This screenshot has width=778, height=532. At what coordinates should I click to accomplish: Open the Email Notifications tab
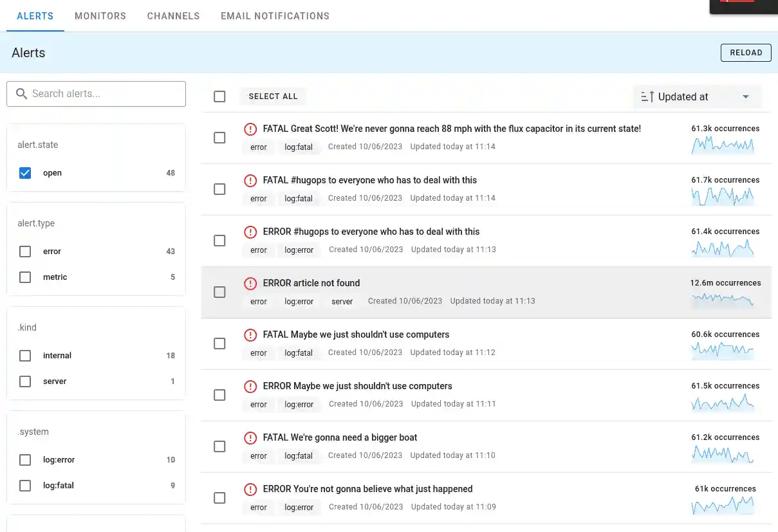pyautogui.click(x=275, y=16)
